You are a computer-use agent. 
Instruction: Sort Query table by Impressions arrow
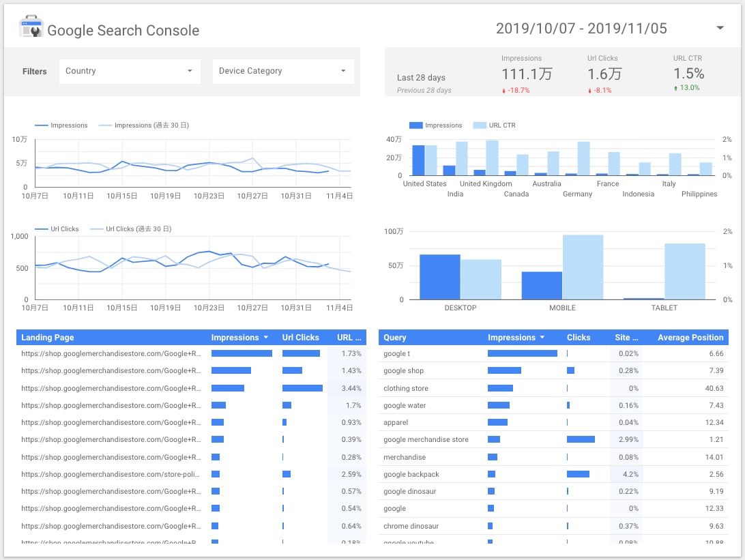coord(542,337)
